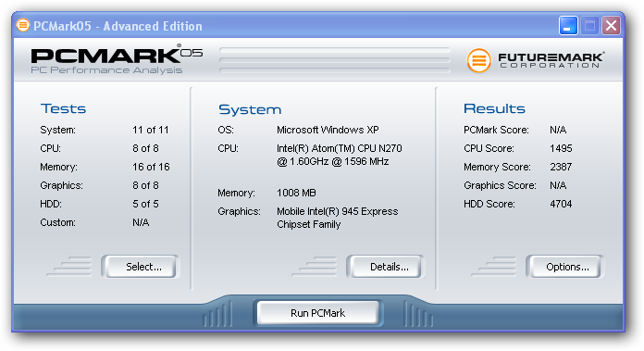Click the Futuremark orange logo icon
The height and width of the screenshot is (351, 644).
pyautogui.click(x=478, y=60)
